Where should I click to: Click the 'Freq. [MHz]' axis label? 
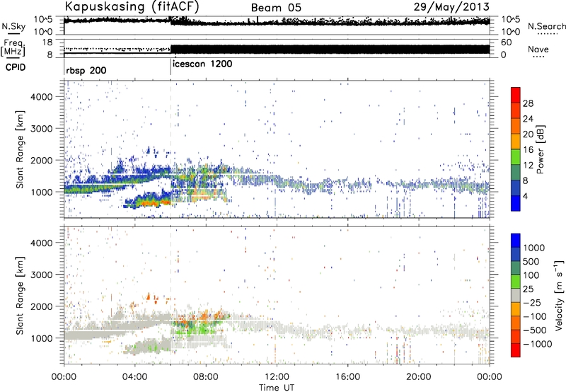coord(13,48)
